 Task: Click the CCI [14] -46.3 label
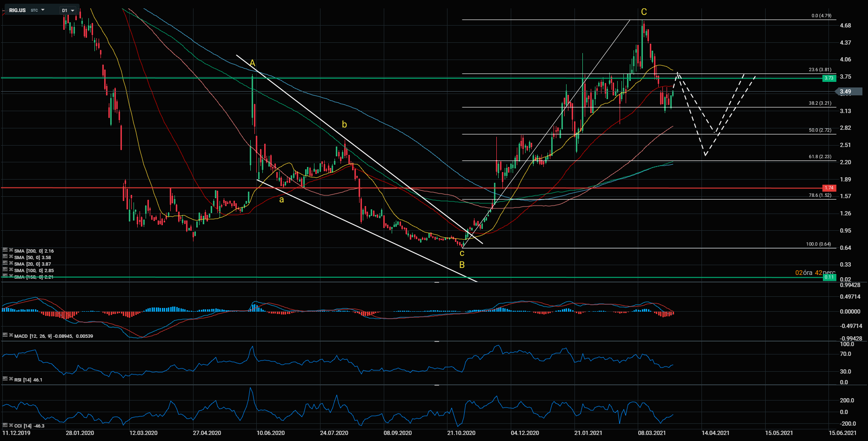(29, 426)
